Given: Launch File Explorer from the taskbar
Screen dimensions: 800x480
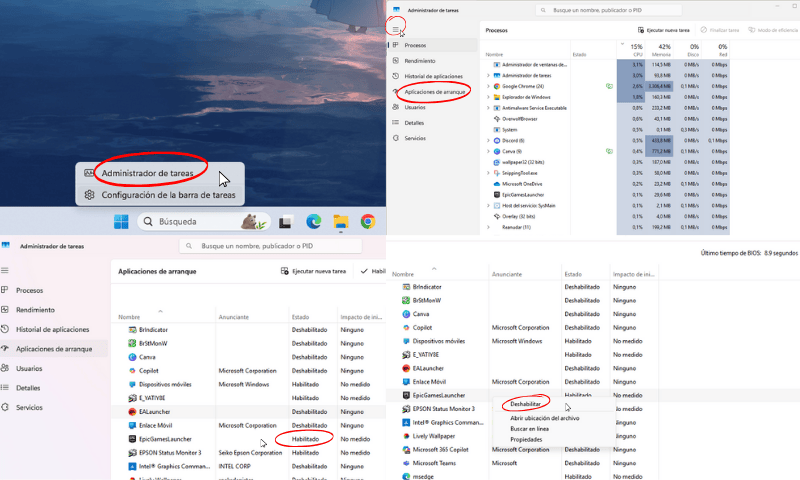Looking at the screenshot, I should point(340,221).
